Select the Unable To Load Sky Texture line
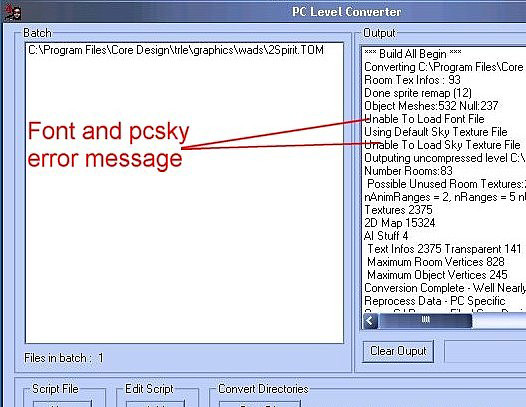This screenshot has width=526, height=407. (x=442, y=145)
